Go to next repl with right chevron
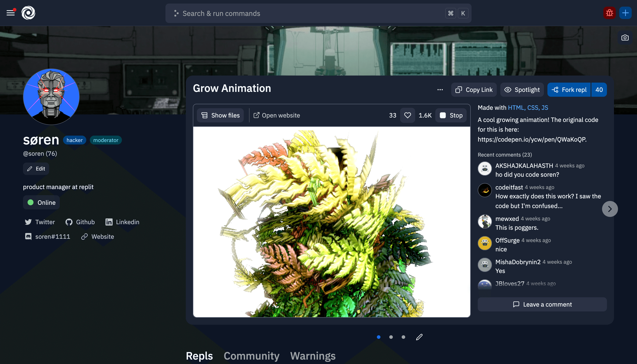637x364 pixels. (610, 209)
